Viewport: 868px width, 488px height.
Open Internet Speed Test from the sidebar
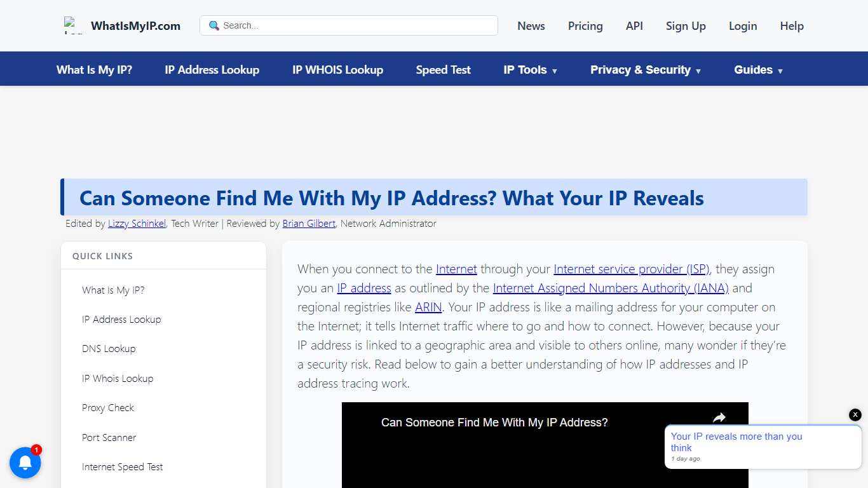click(x=122, y=466)
